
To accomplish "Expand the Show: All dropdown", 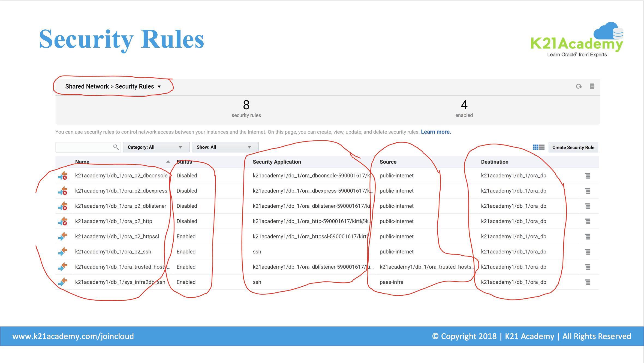I will 225,147.
